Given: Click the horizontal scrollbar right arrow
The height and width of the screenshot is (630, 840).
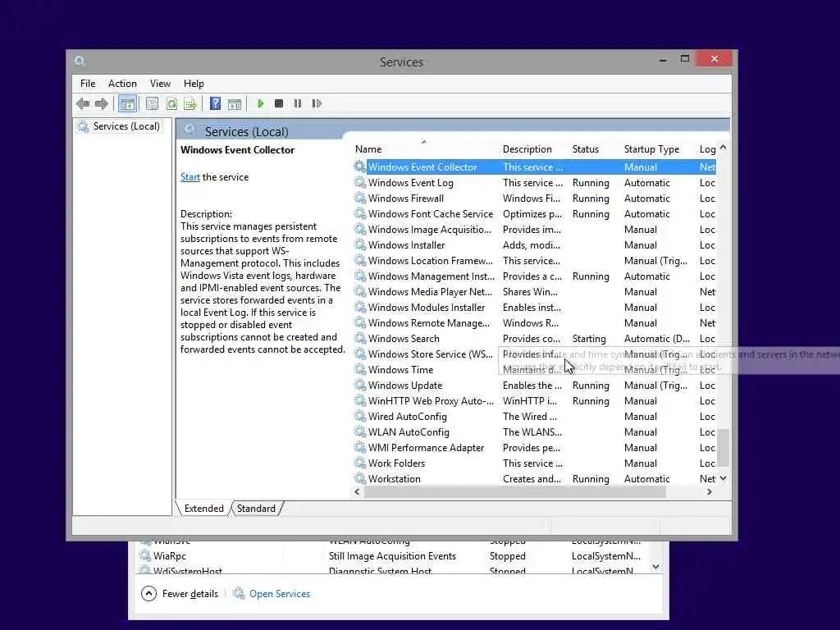Looking at the screenshot, I should (x=710, y=492).
